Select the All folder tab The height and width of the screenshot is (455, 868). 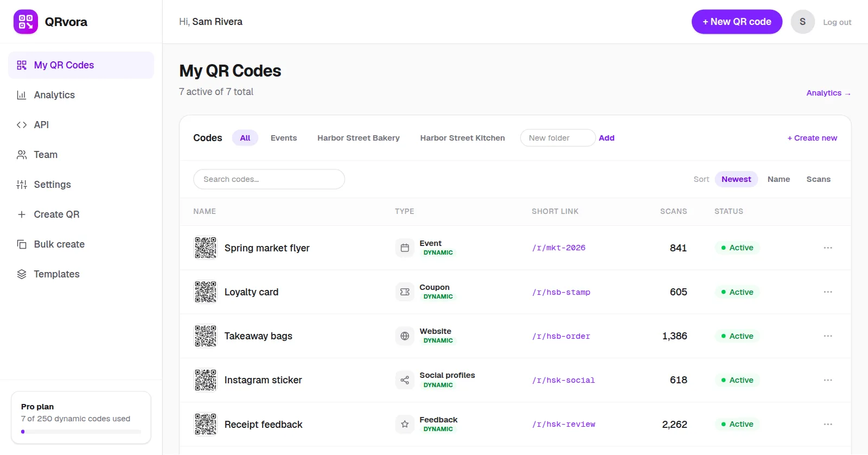[x=245, y=138]
